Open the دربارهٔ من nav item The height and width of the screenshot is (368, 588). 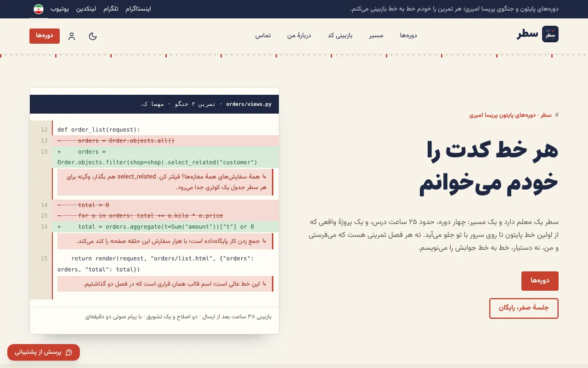[299, 35]
